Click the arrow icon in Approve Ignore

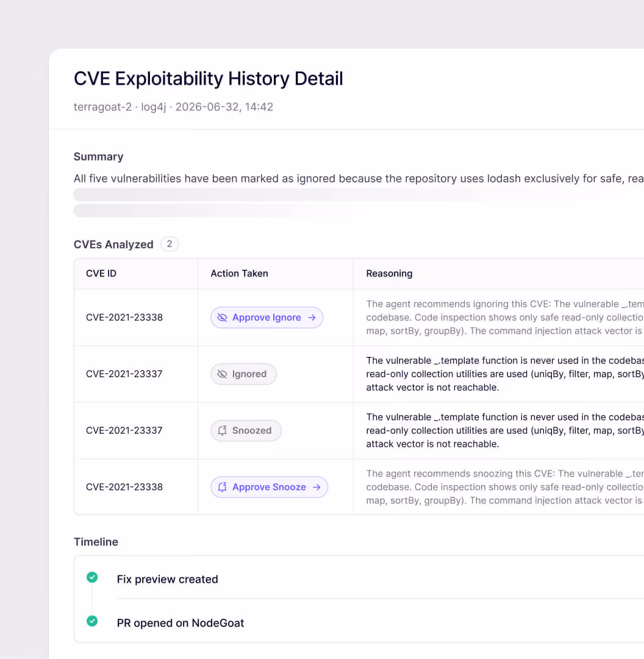coord(312,318)
